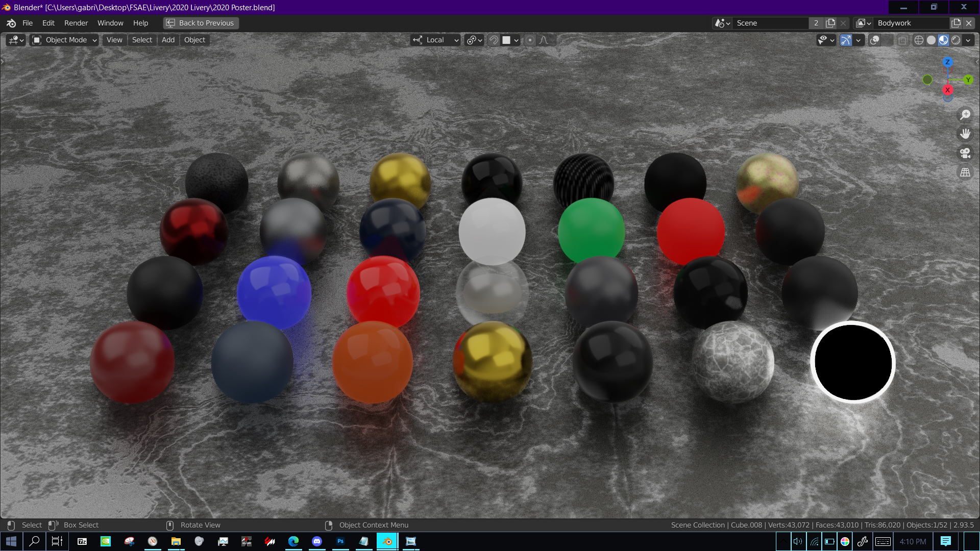
Task: Click the Blender taskbar icon
Action: click(387, 541)
